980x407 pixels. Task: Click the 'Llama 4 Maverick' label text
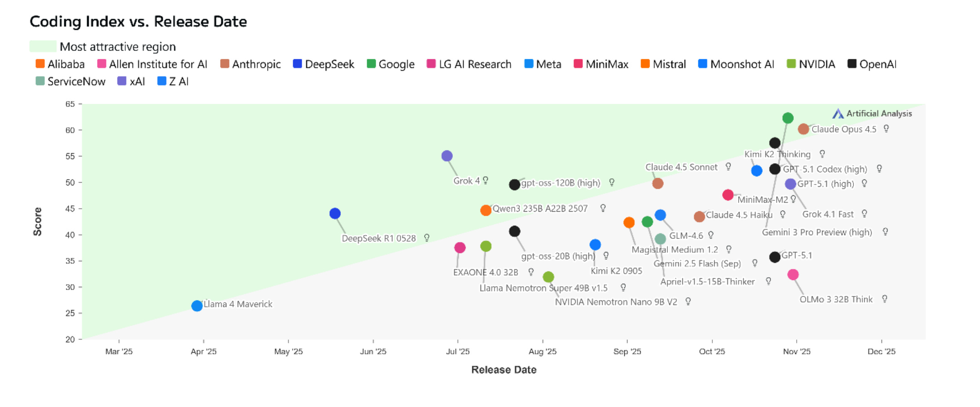pyautogui.click(x=238, y=304)
